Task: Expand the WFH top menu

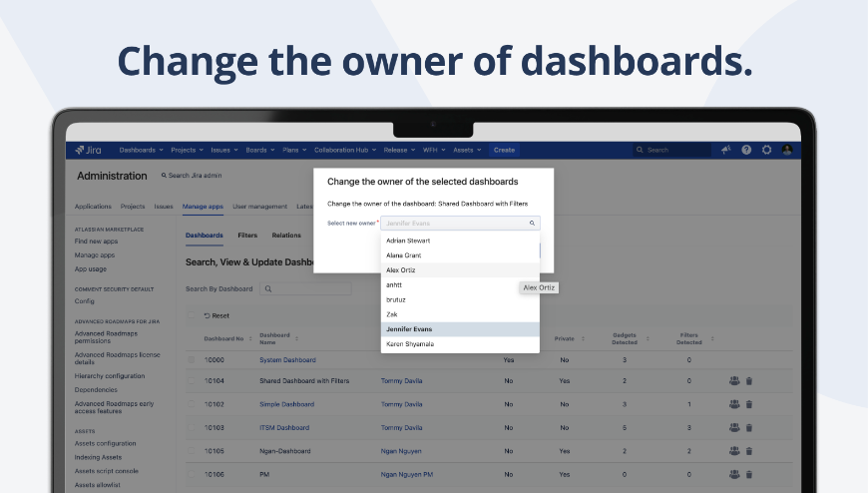Action: click(434, 150)
